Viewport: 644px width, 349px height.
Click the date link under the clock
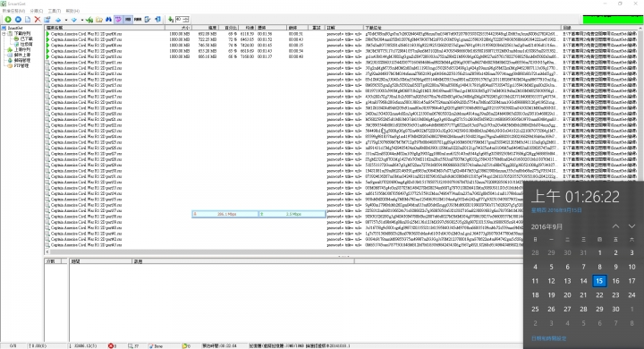click(556, 210)
